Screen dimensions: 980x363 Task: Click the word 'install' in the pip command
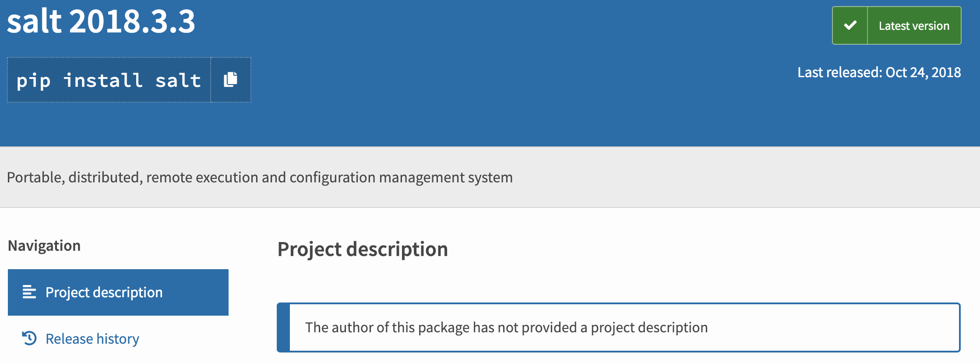coord(103,80)
